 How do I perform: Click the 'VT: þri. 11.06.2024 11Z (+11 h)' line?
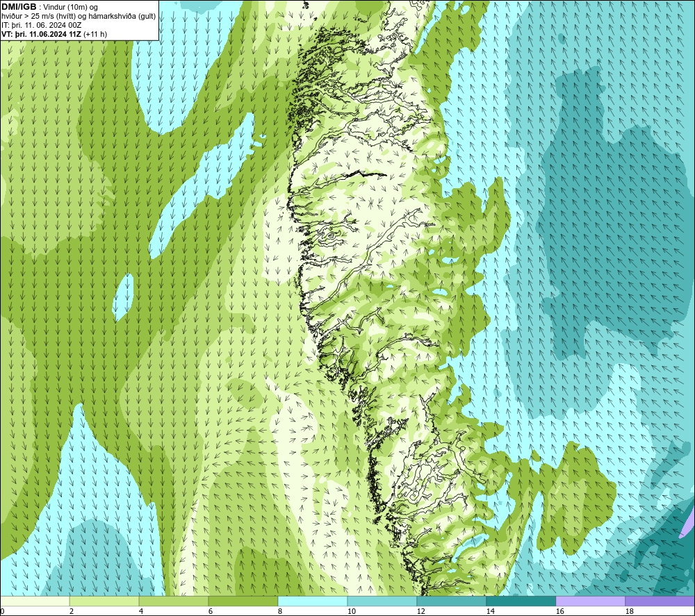click(x=54, y=34)
